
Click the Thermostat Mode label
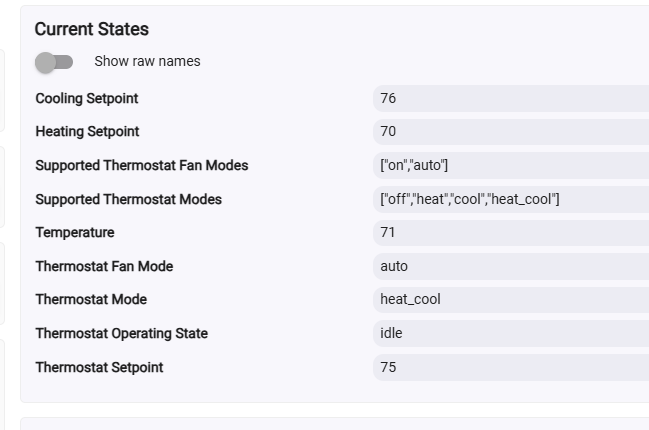click(x=91, y=299)
